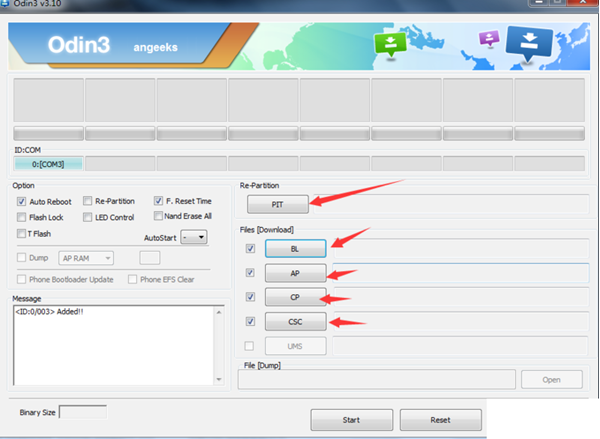Toggle the checkbox beside the BL button
Viewport: 600px width, 439px height.
[x=250, y=248]
